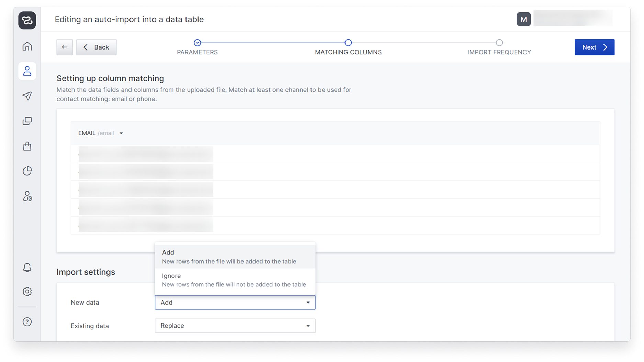
Task: Expand the EMAIL column mapping dropdown
Action: tap(121, 133)
